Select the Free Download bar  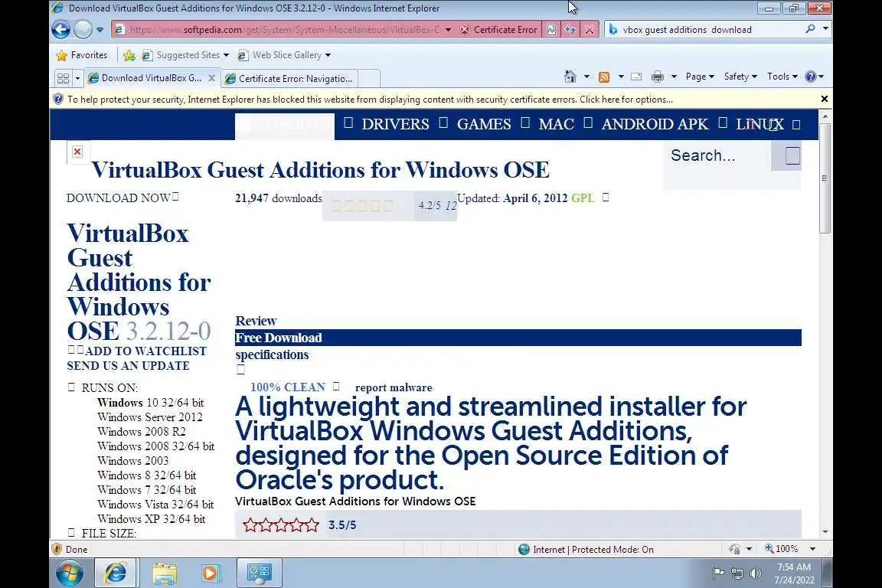(x=518, y=338)
